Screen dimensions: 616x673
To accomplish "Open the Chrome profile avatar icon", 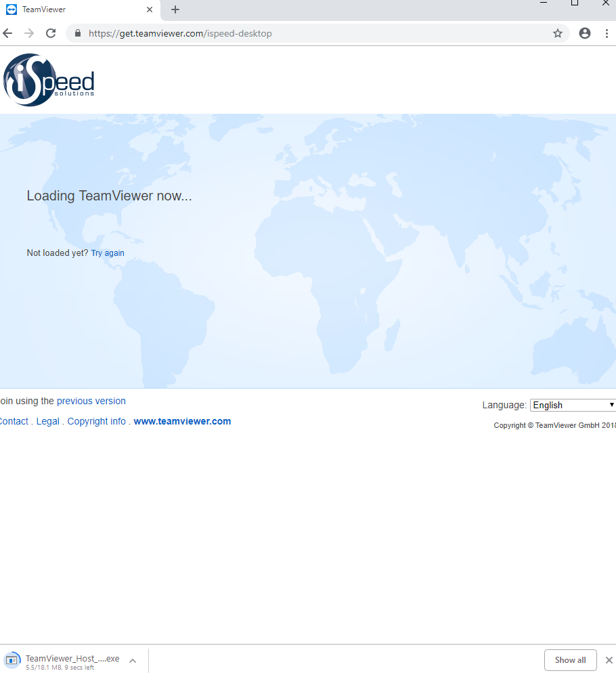I will pyautogui.click(x=584, y=33).
